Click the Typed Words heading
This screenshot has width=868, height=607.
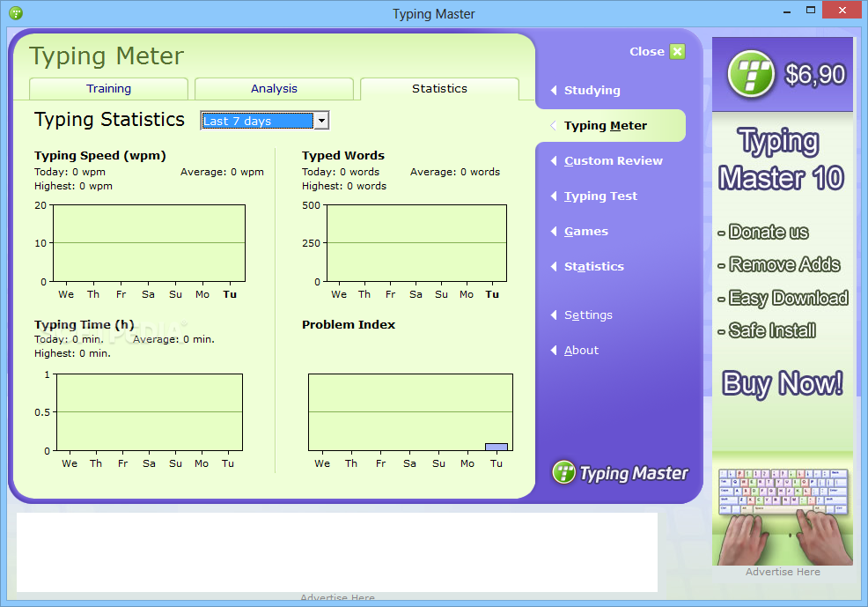coord(343,156)
